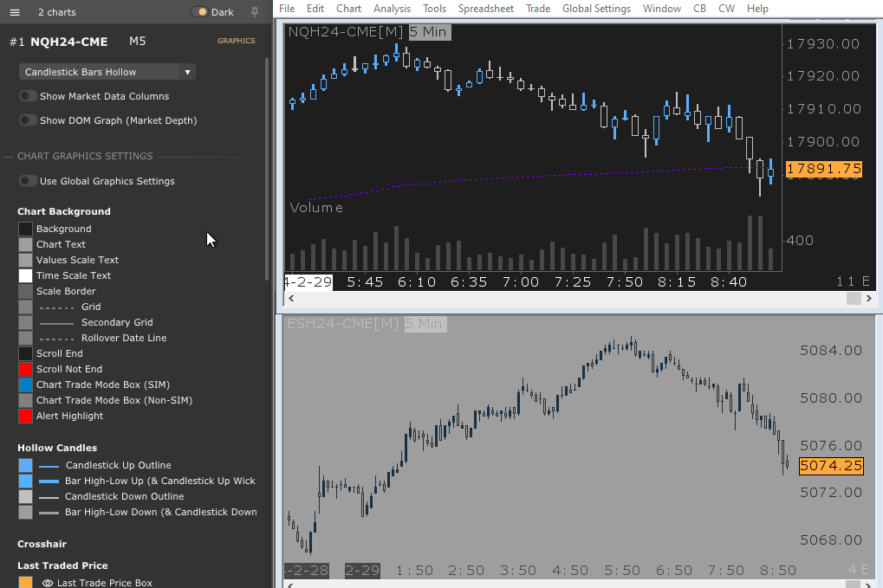The image size is (883, 588).
Task: Open the Chart menu
Action: click(348, 9)
